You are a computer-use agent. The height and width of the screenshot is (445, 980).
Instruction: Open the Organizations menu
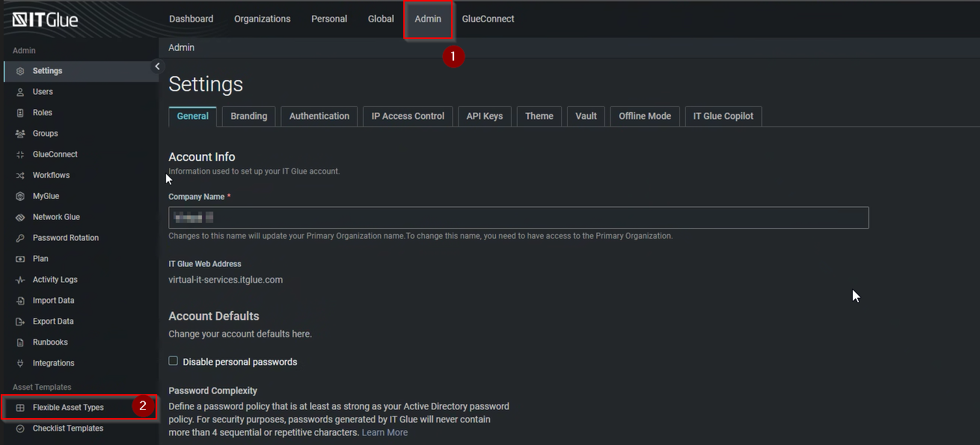point(262,19)
